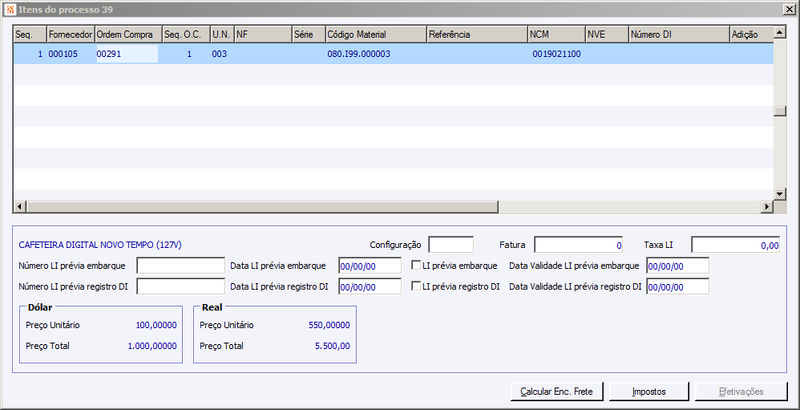Click the Número LI prévia embarque field
Viewport: 800px width, 410px height.
[181, 265]
